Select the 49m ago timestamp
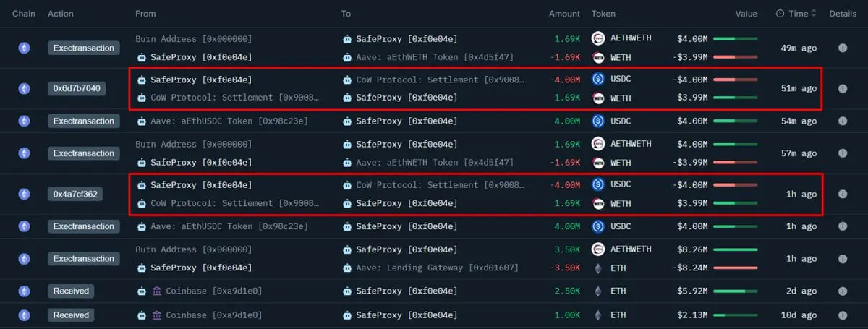The height and width of the screenshot is (329, 868). click(x=799, y=48)
